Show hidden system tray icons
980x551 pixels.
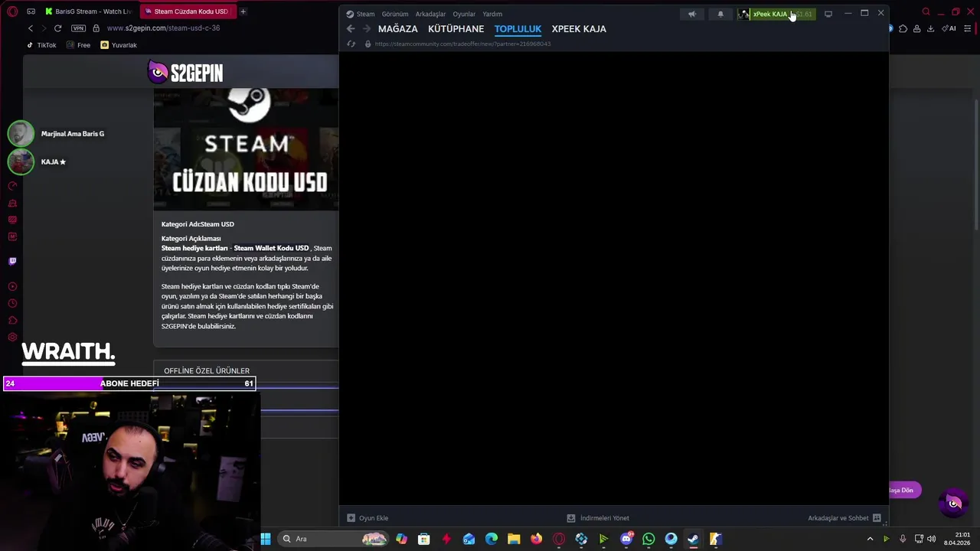coord(870,539)
